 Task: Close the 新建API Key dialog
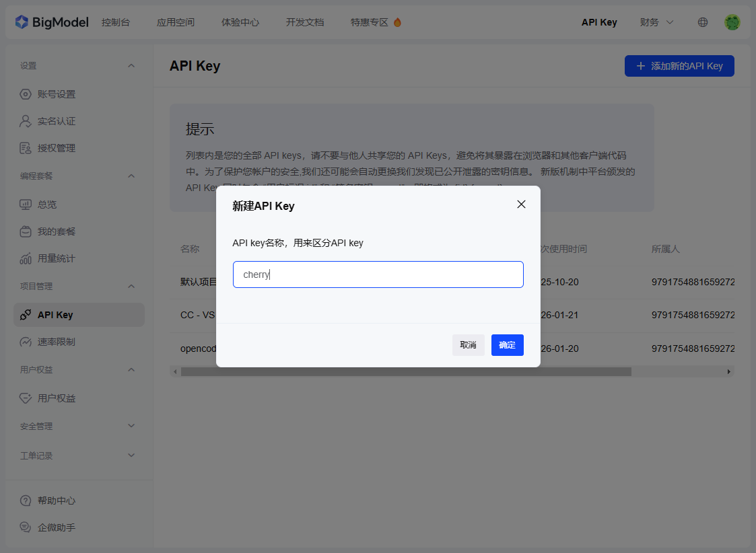521,205
